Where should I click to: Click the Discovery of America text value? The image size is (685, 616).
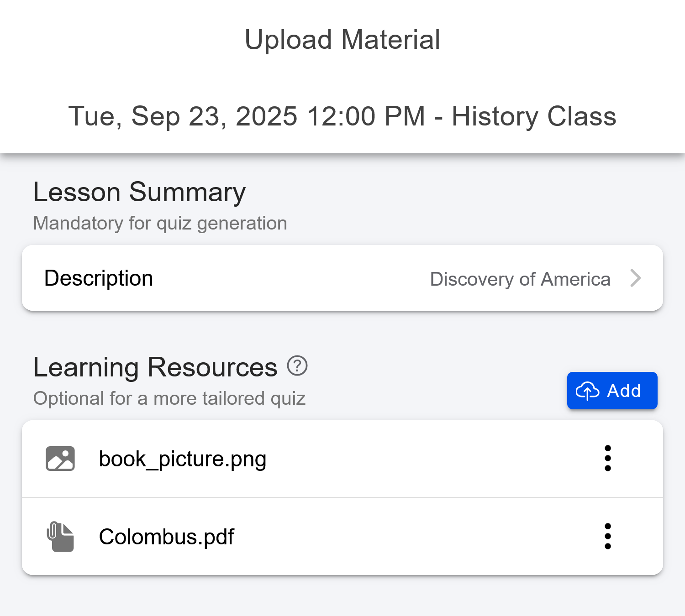click(520, 279)
